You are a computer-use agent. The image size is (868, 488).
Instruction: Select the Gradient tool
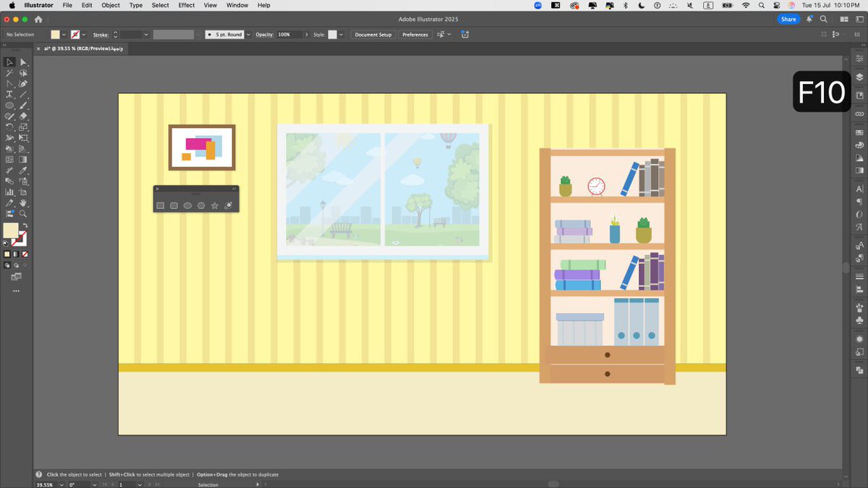click(23, 159)
